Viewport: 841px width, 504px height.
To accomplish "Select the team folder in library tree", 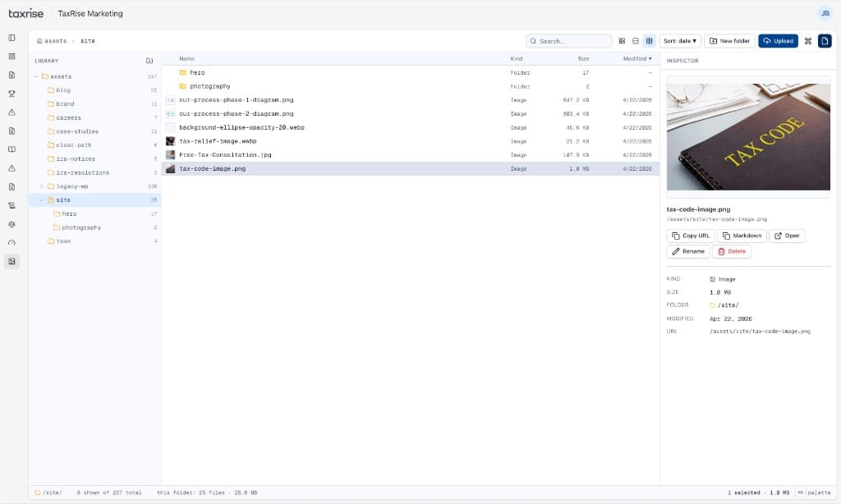I will pyautogui.click(x=94, y=241).
